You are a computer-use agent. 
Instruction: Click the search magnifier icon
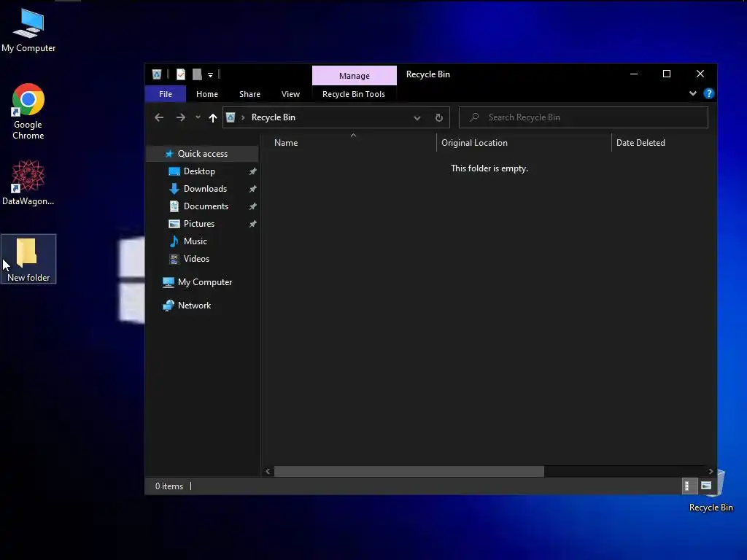[474, 117]
